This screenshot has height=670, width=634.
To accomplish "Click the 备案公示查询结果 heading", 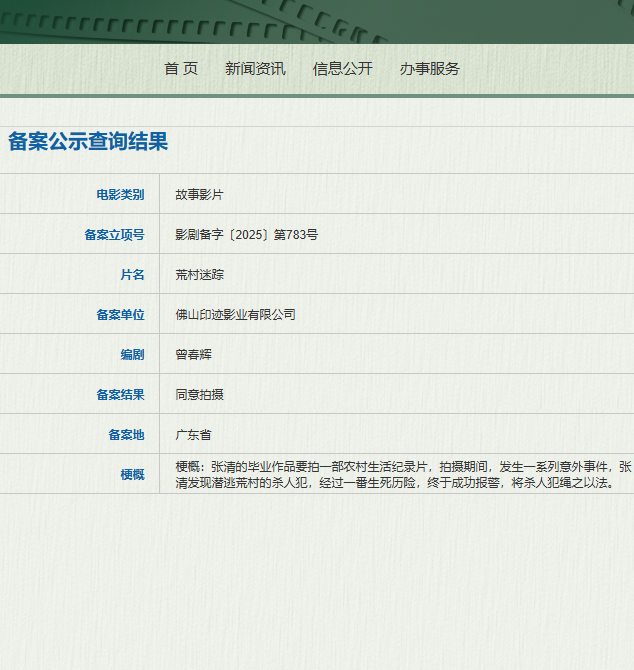I will click(x=88, y=141).
